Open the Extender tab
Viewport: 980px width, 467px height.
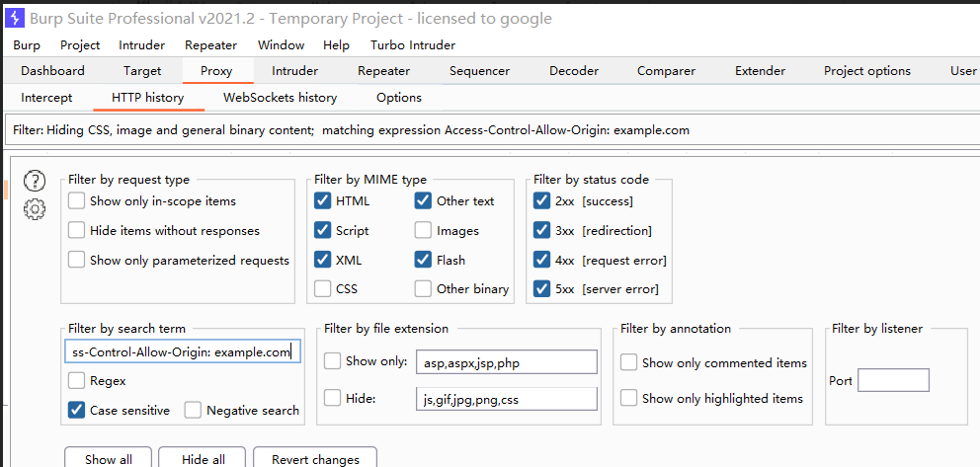760,70
